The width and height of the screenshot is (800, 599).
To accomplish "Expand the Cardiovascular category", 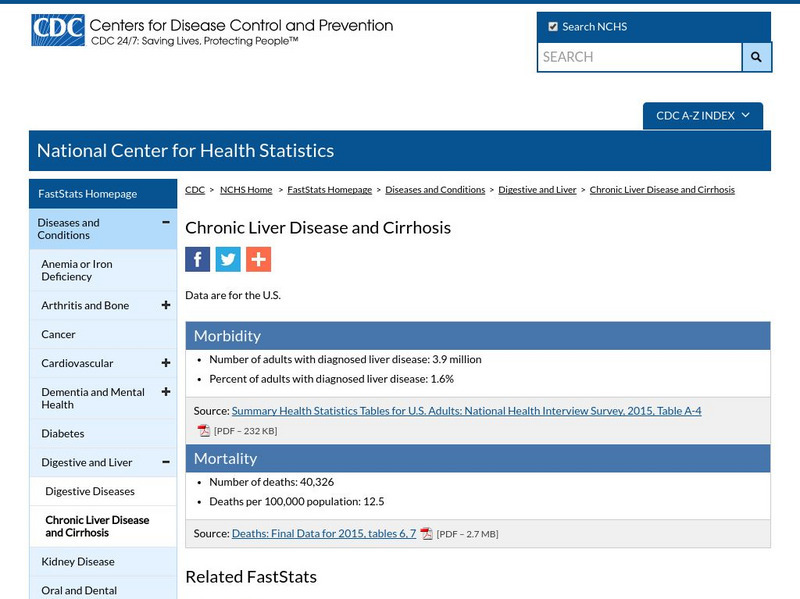I will [x=167, y=363].
